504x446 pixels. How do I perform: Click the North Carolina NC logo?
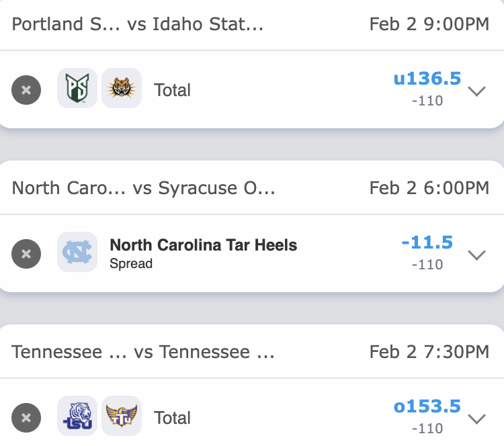(x=77, y=253)
